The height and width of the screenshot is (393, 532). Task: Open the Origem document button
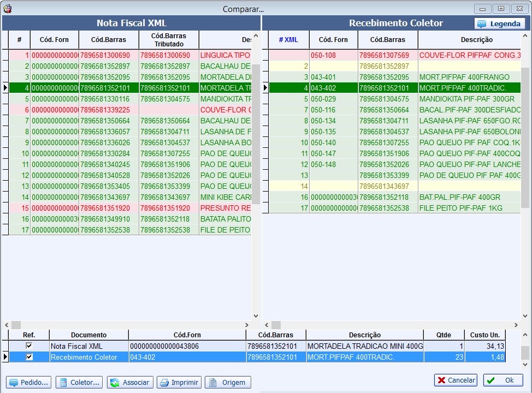tap(228, 382)
